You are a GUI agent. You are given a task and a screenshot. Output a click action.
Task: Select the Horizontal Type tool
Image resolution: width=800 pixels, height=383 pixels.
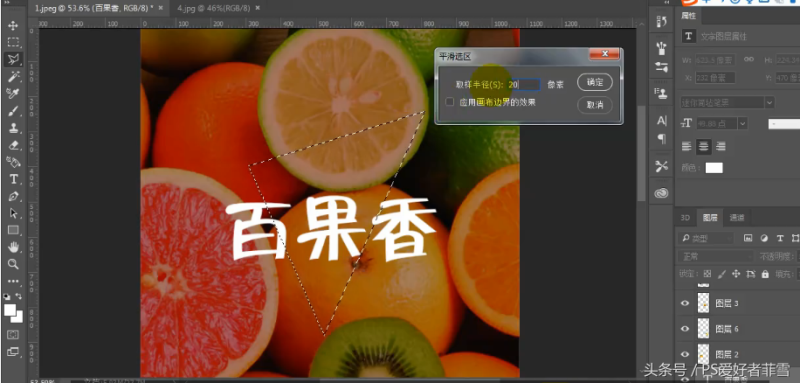pyautogui.click(x=13, y=179)
